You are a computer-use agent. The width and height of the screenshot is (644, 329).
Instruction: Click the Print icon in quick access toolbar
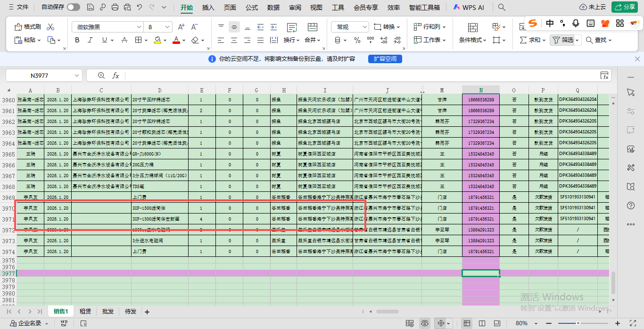(115, 8)
